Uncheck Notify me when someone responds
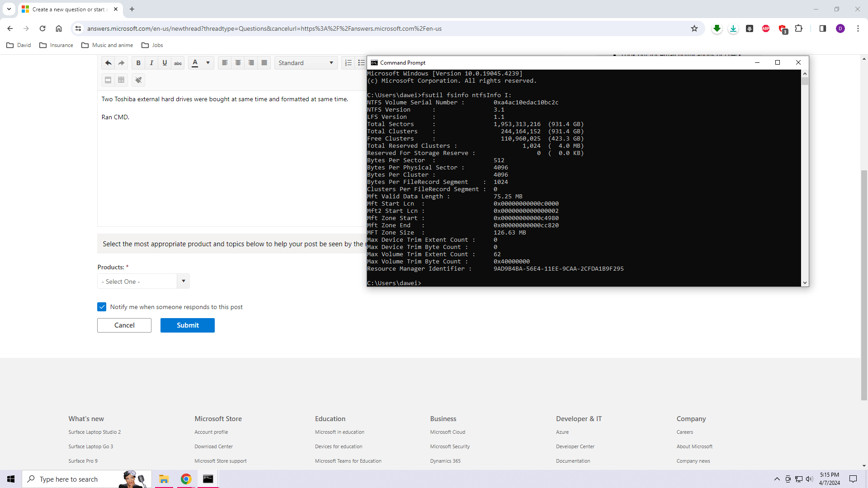 [x=102, y=307]
